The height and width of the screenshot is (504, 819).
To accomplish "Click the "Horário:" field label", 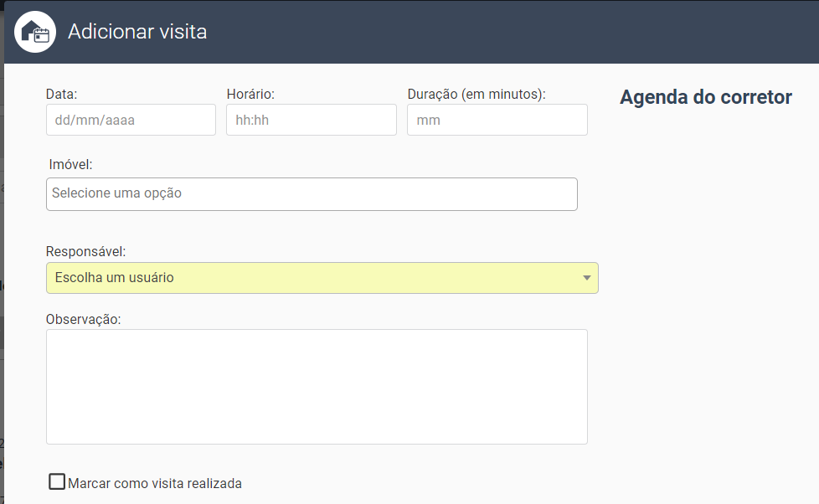I will (x=250, y=95).
